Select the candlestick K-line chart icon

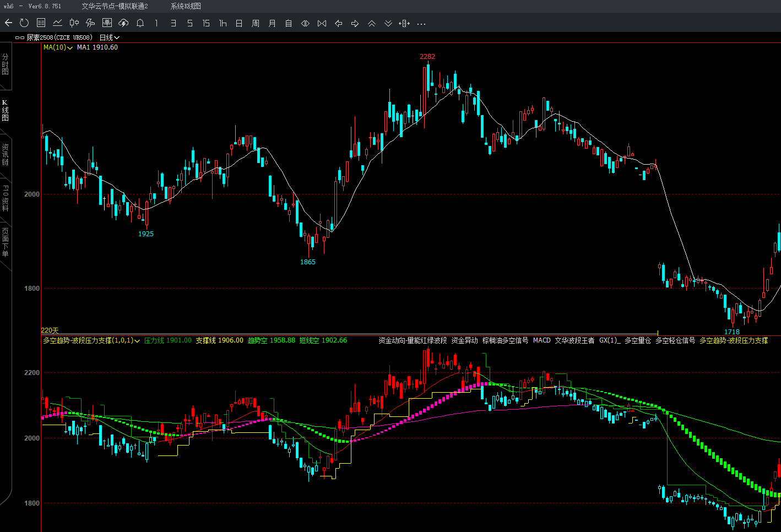coord(74,23)
